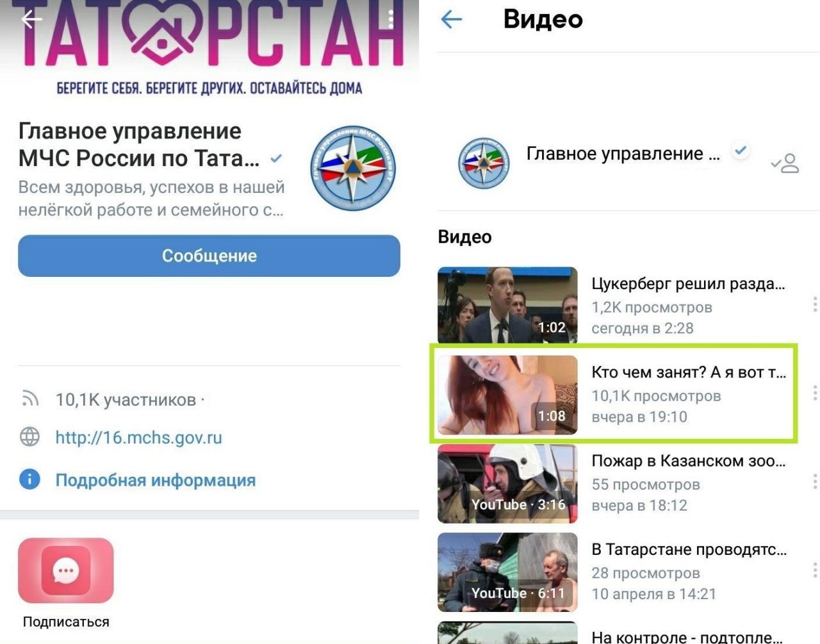Image resolution: width=820 pixels, height=644 pixels.
Task: Tap the subscribed person-check icon in the video header
Action: point(785,163)
